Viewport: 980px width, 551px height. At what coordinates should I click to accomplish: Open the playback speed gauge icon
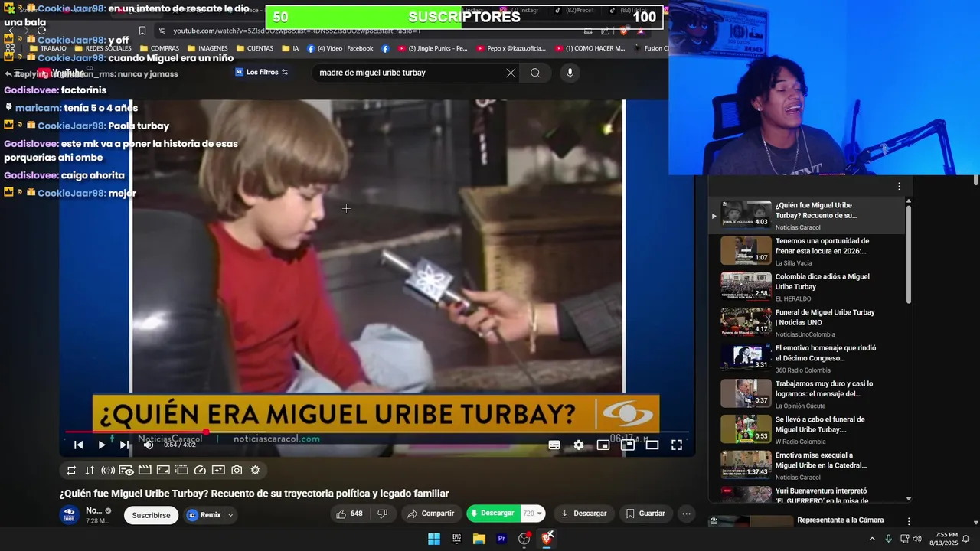pos(200,470)
